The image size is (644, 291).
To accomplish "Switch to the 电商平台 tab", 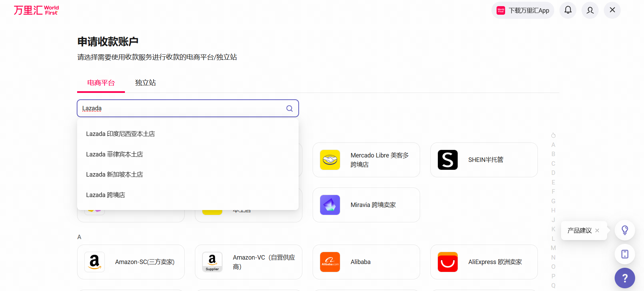I will 101,83.
